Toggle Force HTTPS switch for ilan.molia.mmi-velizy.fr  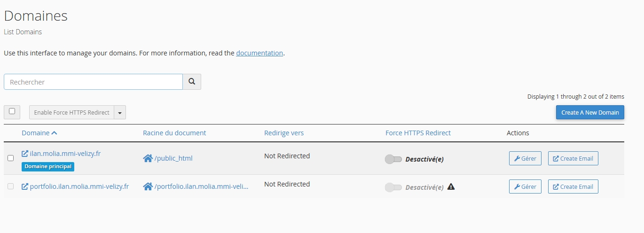click(393, 159)
